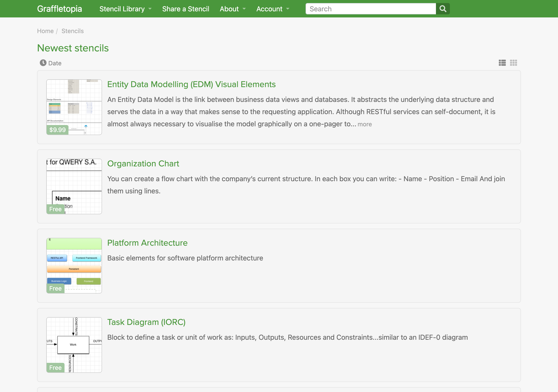The image size is (558, 392).
Task: Click Free badge on Task Diagram
Action: click(x=55, y=368)
